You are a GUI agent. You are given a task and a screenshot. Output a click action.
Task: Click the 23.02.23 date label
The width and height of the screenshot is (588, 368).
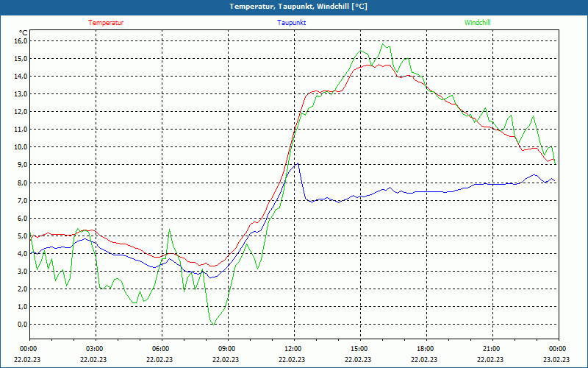click(x=556, y=359)
